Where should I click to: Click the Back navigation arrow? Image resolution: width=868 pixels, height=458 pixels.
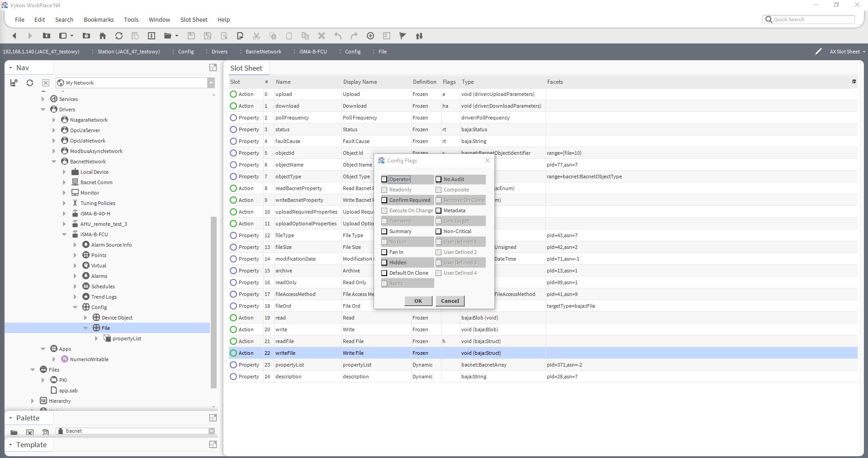pyautogui.click(x=14, y=36)
